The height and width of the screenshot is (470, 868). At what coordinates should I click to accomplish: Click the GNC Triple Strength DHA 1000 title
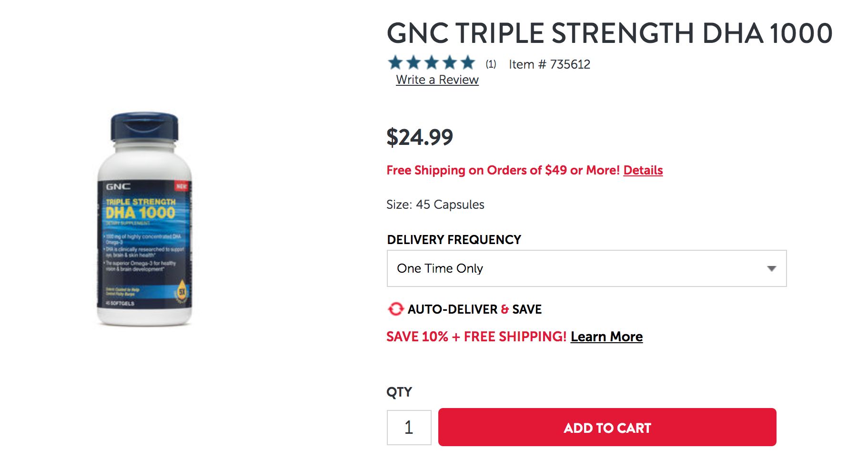tap(609, 33)
